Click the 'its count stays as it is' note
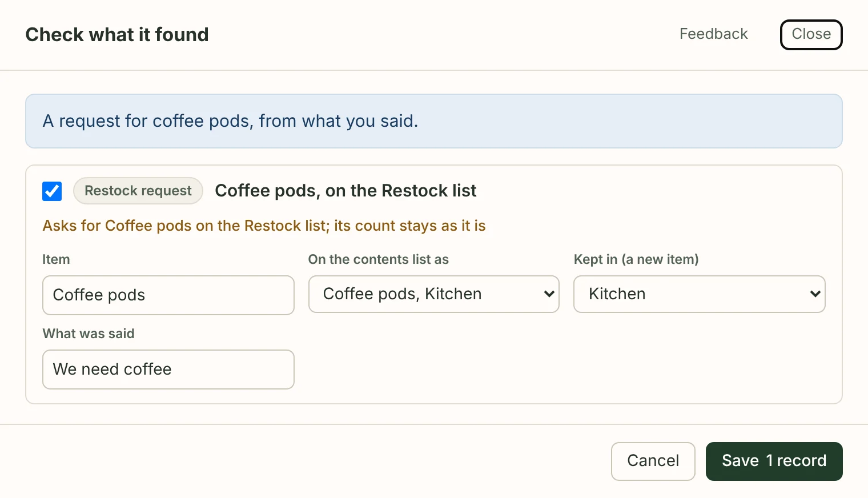This screenshot has width=868, height=498. click(x=409, y=226)
